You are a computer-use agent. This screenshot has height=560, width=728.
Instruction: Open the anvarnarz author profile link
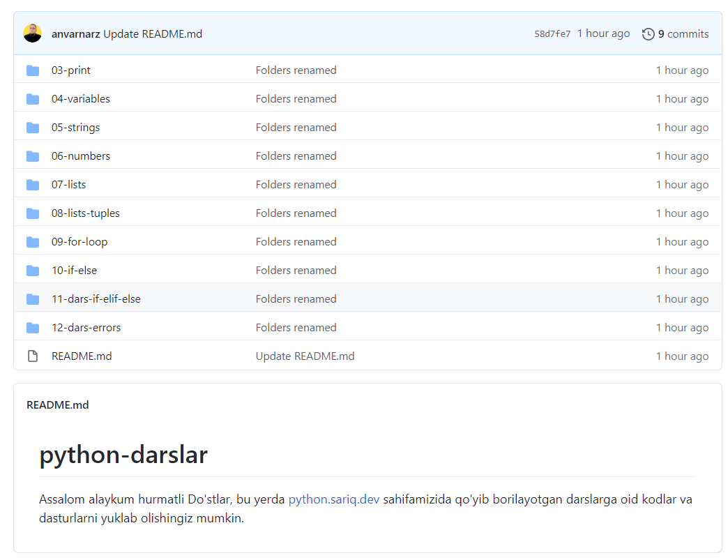click(76, 34)
